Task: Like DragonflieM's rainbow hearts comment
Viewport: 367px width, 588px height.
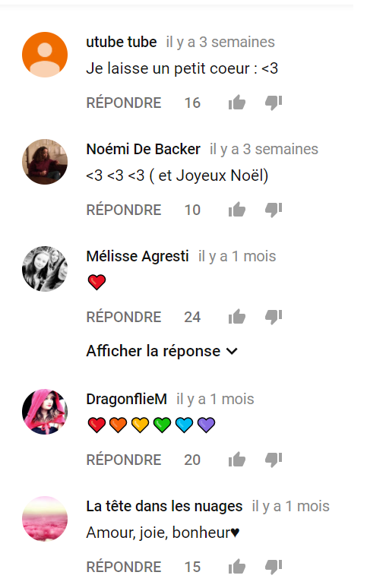Action: [237, 460]
